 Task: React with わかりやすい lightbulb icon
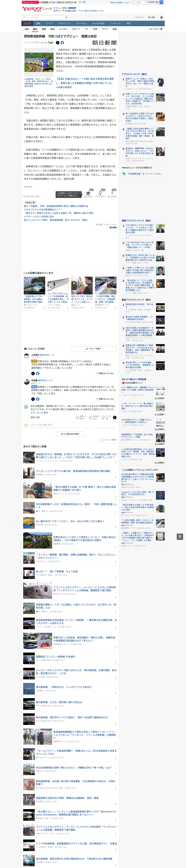[x=100, y=193]
